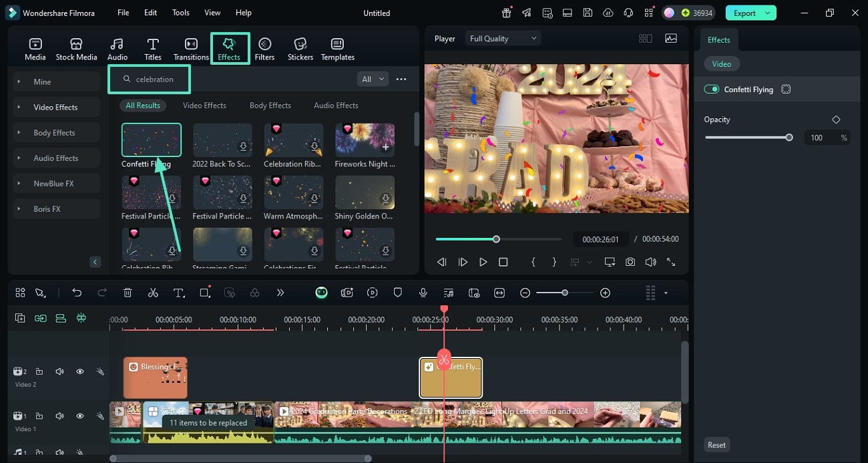Open the File menu

tap(124, 13)
